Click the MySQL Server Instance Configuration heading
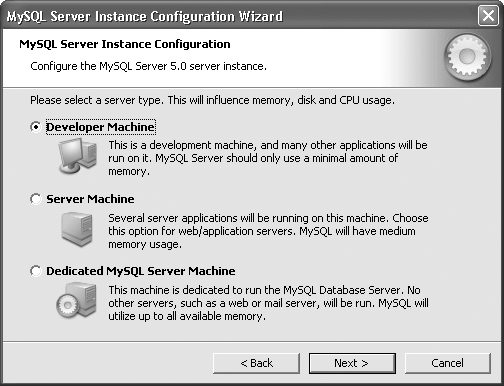This screenshot has width=504, height=386. coord(125,44)
